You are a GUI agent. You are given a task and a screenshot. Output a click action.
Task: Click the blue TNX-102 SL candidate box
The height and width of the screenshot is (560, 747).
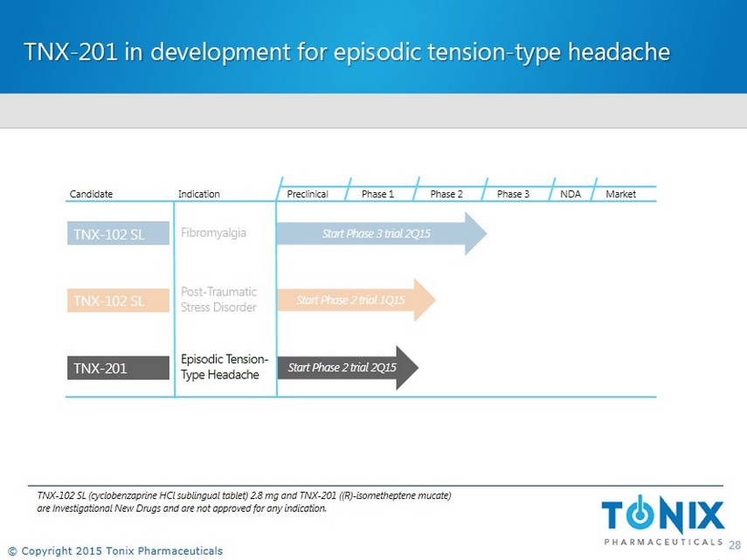[118, 233]
